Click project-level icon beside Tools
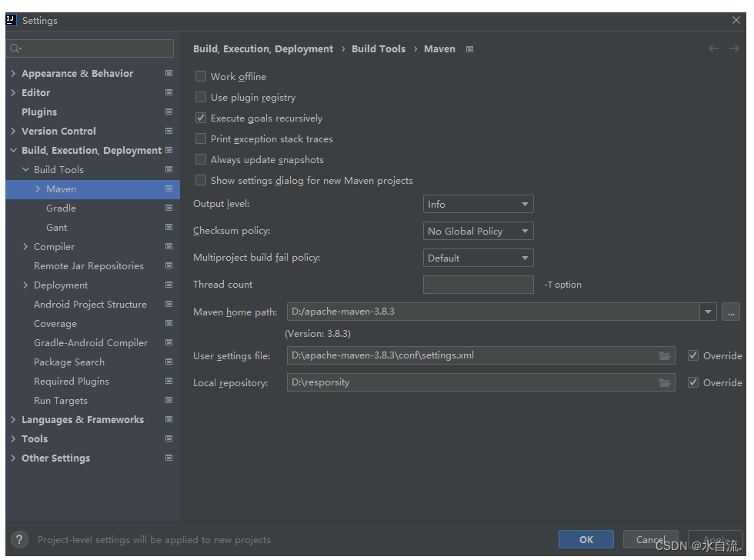Viewport: 754px width, 560px height. pyautogui.click(x=168, y=438)
